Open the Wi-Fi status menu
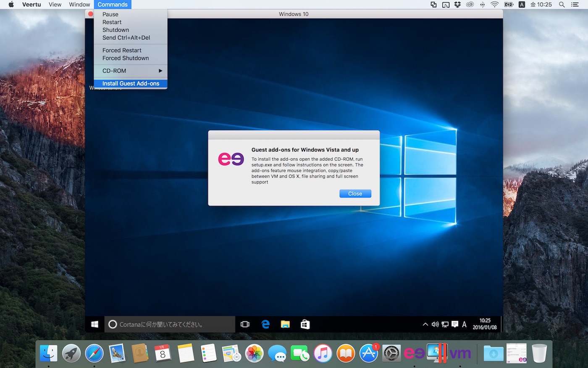The width and height of the screenshot is (588, 368). [495, 5]
